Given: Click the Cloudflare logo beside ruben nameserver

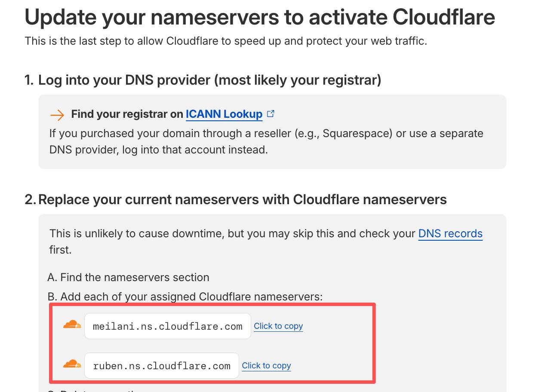Looking at the screenshot, I should coord(72,364).
